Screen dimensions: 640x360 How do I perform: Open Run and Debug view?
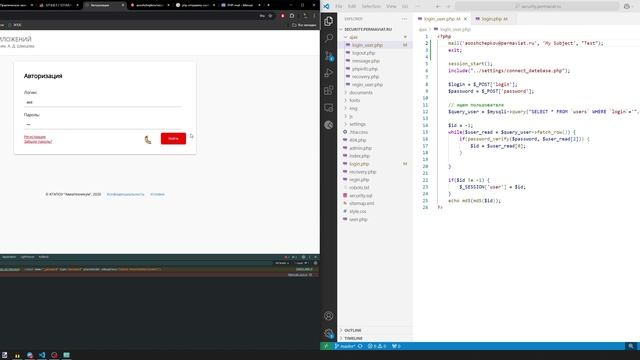coord(329,73)
